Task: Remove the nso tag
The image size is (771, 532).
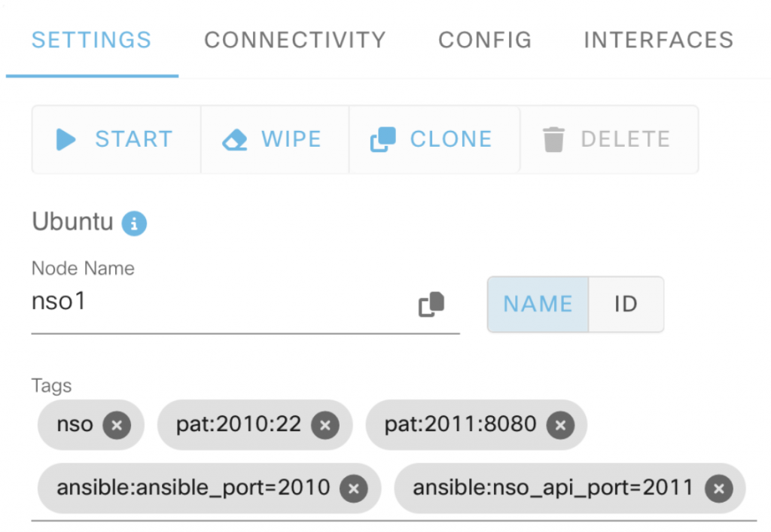Action: (x=117, y=425)
